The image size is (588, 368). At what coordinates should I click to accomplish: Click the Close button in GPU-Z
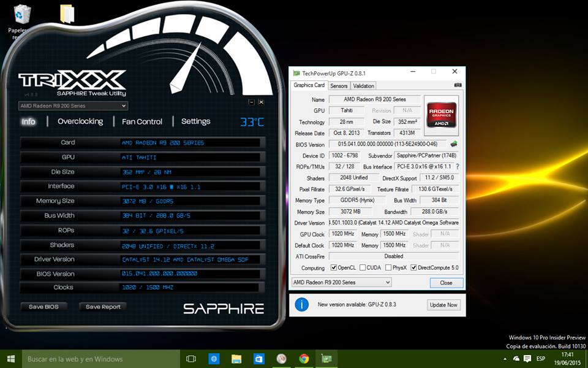pos(447,283)
